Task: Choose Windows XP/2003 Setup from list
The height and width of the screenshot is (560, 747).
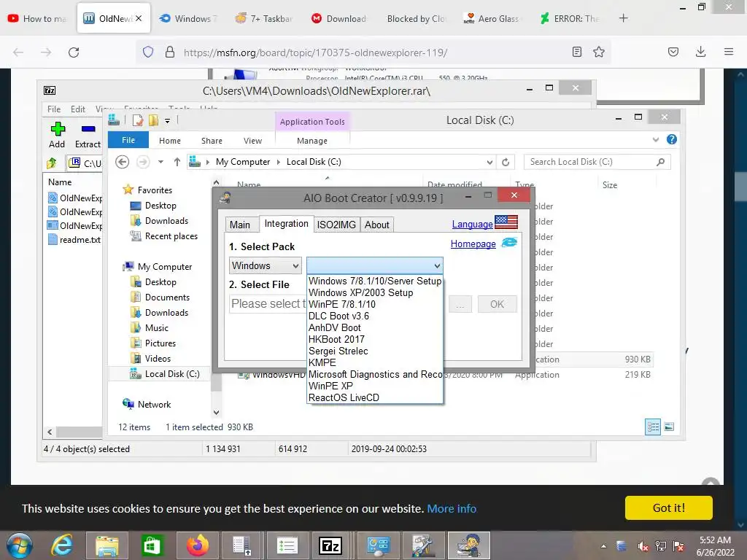Action: (x=360, y=293)
